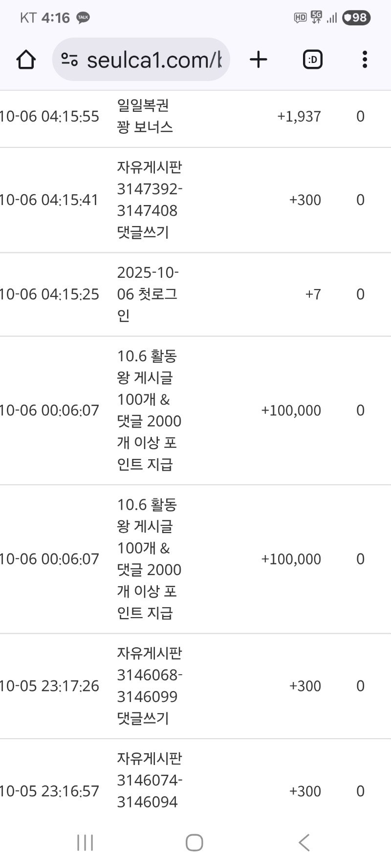Image resolution: width=391 pixels, height=868 pixels.
Task: Open site info icon in address bar
Action: [69, 60]
